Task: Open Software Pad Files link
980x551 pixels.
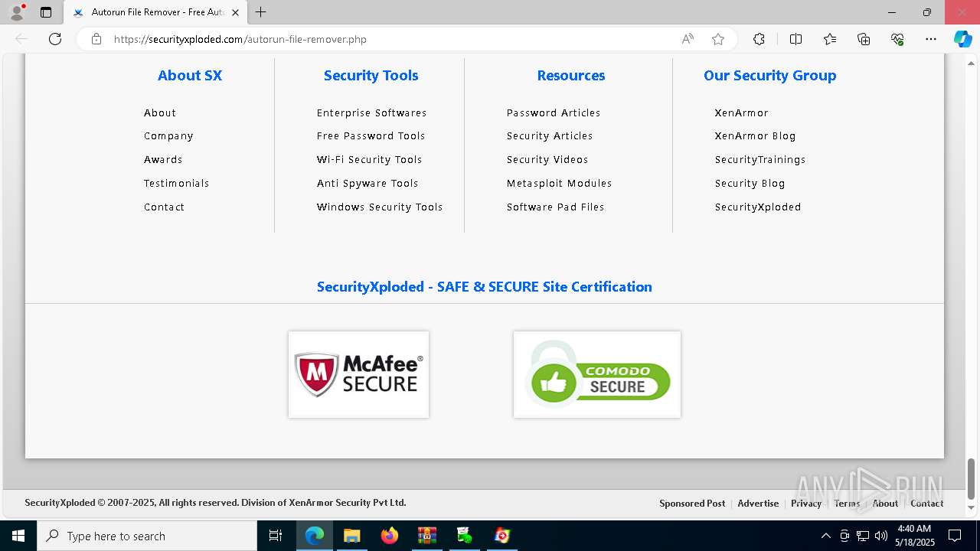Action: (556, 207)
